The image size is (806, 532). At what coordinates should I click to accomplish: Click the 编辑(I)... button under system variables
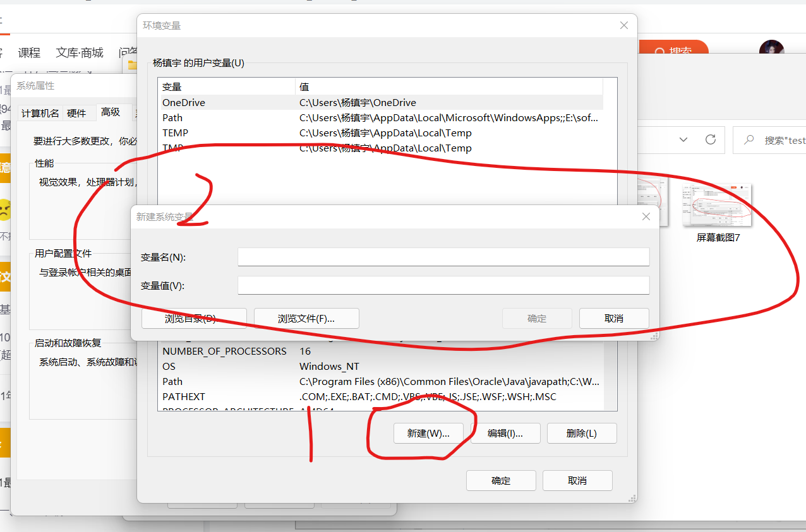coord(505,434)
